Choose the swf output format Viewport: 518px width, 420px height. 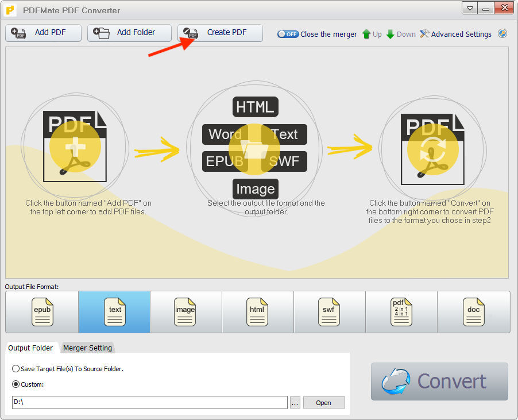(x=329, y=312)
